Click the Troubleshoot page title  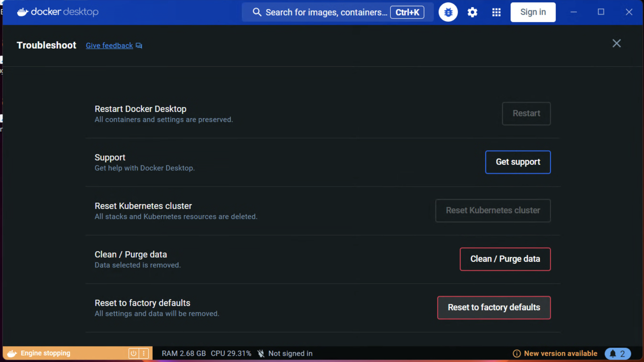point(46,45)
